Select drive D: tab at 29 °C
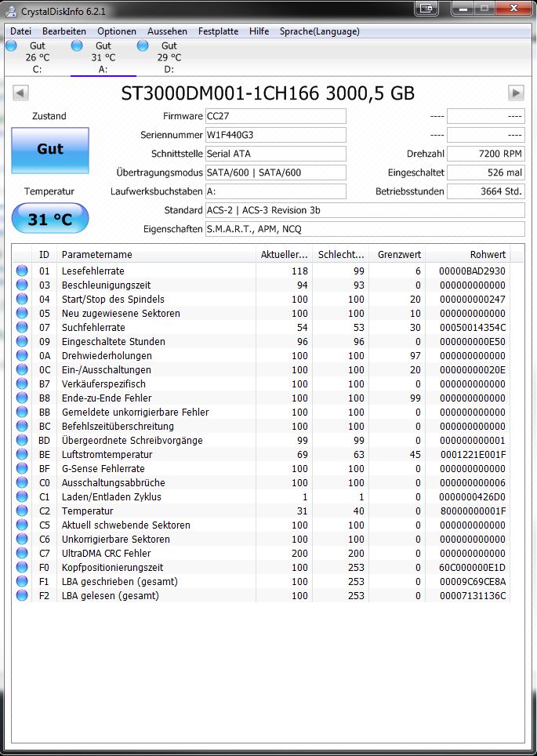Screen dimensions: 537x756 pyautogui.click(x=169, y=57)
